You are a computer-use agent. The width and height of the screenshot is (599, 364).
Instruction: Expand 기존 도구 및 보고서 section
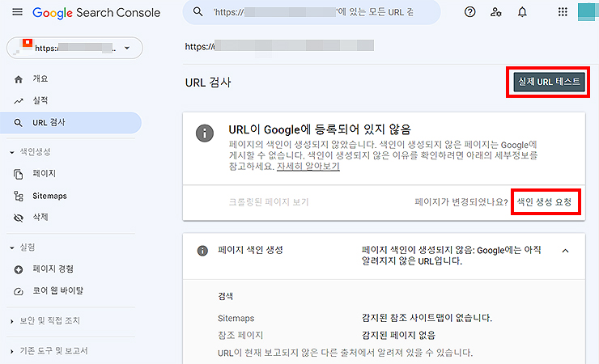[x=49, y=351]
